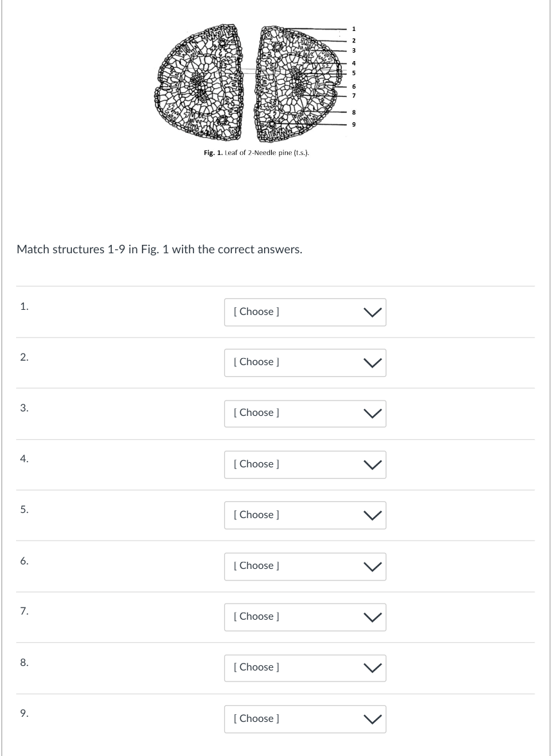
Task: Open the answer dropdown for structure 2
Action: [305, 363]
